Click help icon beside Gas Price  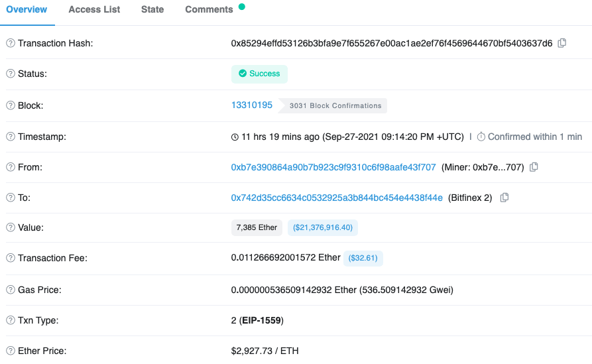[11, 290]
